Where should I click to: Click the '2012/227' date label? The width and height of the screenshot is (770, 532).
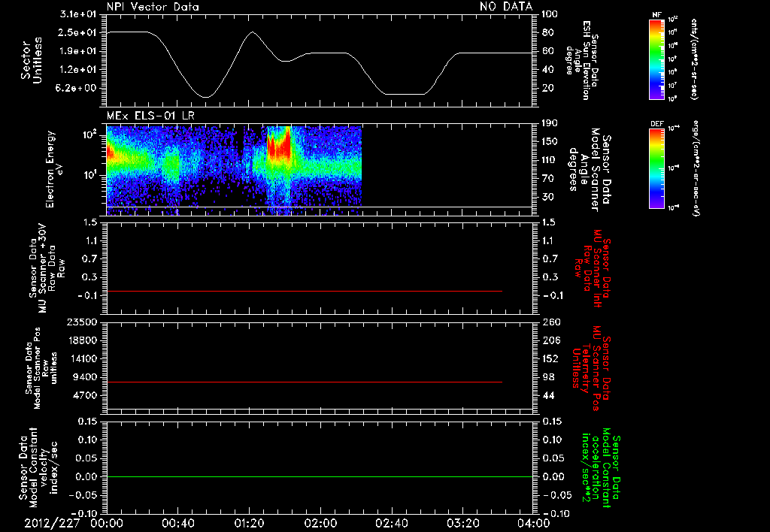[x=52, y=523]
